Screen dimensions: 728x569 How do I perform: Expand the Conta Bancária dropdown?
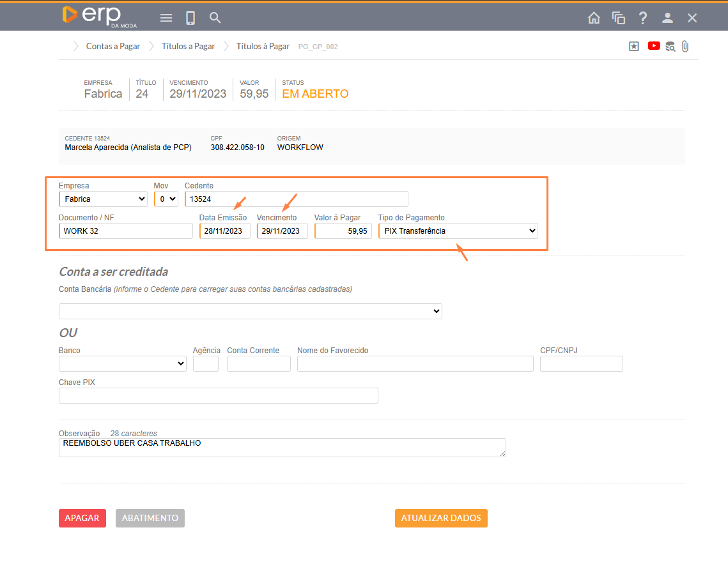click(250, 312)
